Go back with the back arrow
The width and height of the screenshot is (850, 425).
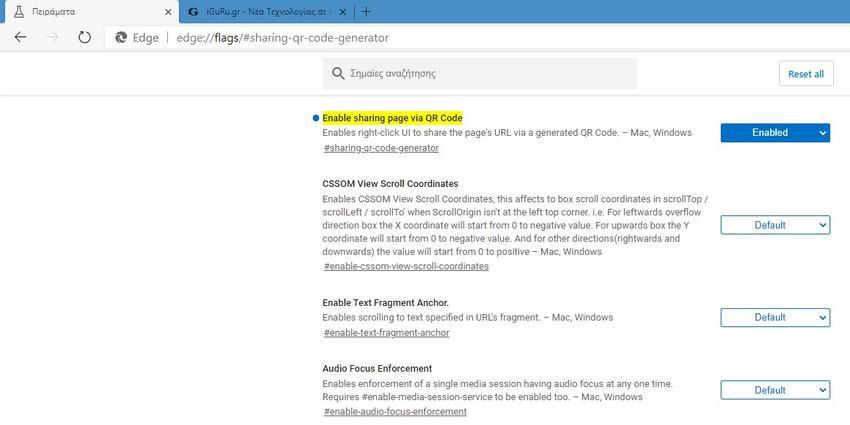[x=21, y=37]
